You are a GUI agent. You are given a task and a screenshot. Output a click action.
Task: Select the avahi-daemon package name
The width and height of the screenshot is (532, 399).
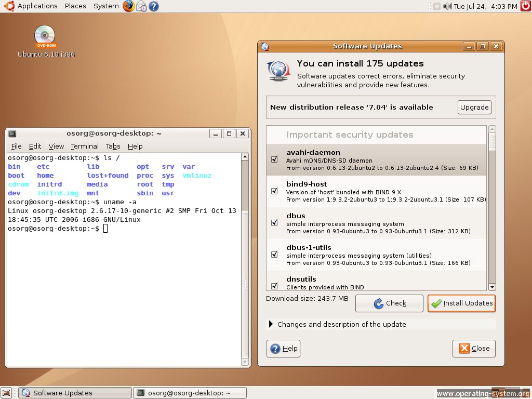pyautogui.click(x=313, y=152)
